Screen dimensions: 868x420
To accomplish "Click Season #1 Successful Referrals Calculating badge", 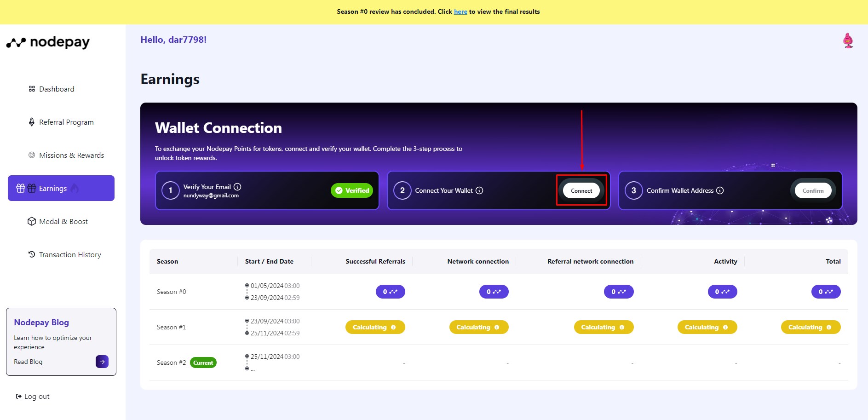I will (375, 327).
